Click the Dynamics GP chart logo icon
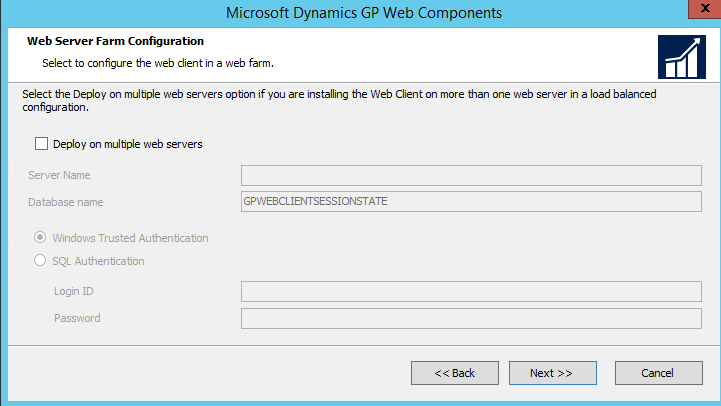 [x=682, y=57]
